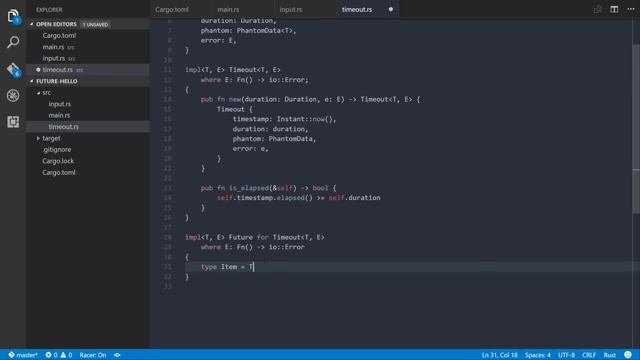Screen dimensions: 640x360
Task: Switch to the Cargo.toml tab
Action: (x=172, y=9)
